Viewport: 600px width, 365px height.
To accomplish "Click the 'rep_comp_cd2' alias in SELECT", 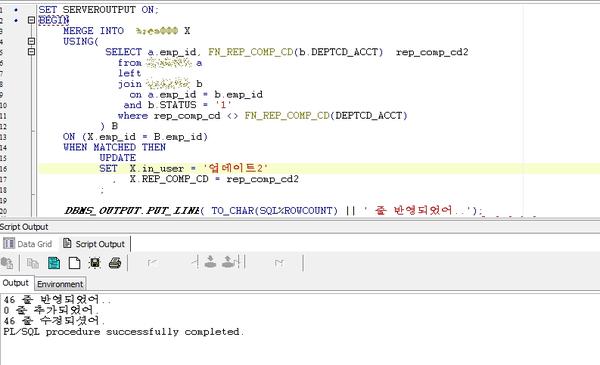I will 432,52.
